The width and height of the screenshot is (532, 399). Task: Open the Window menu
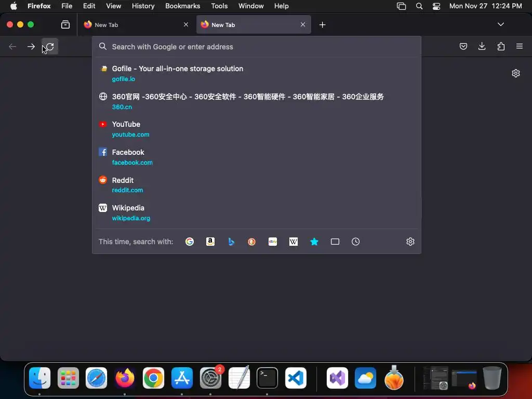[x=251, y=6]
